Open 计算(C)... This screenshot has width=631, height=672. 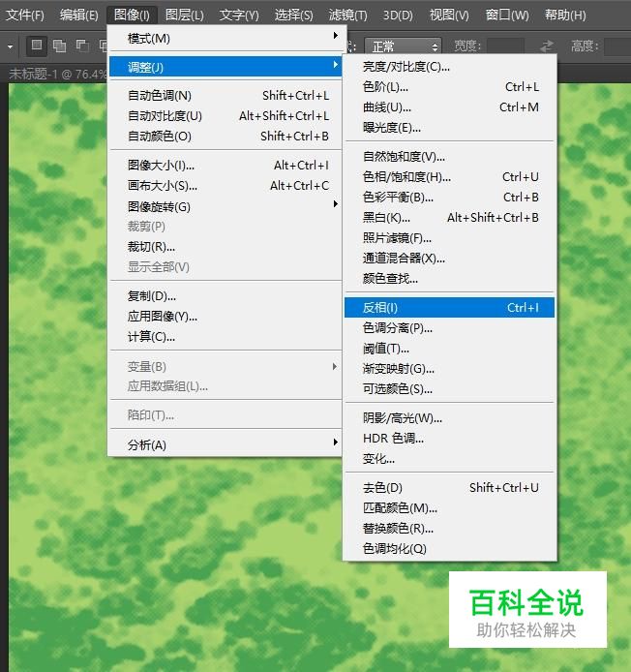pos(225,337)
